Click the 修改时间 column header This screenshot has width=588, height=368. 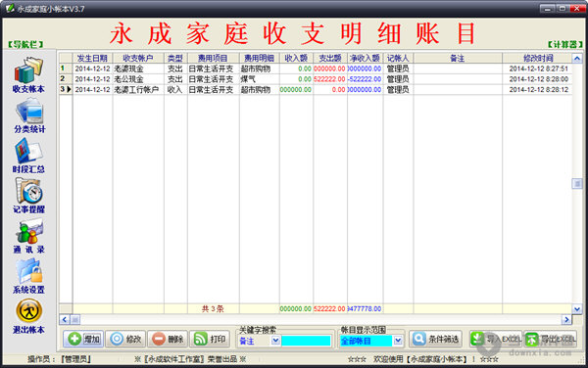click(x=538, y=58)
